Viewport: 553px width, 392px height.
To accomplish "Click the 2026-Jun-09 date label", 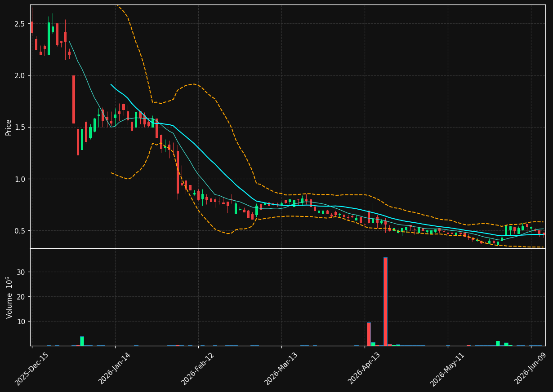I will point(531,369).
